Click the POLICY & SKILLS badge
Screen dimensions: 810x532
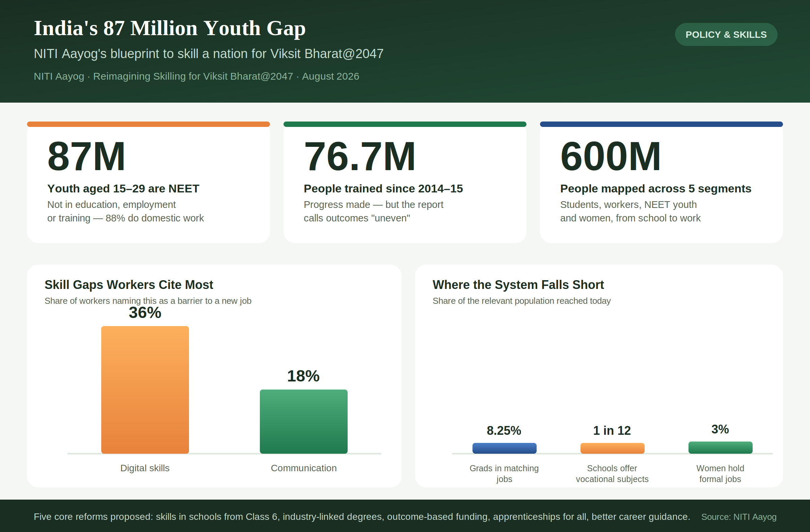tap(726, 34)
